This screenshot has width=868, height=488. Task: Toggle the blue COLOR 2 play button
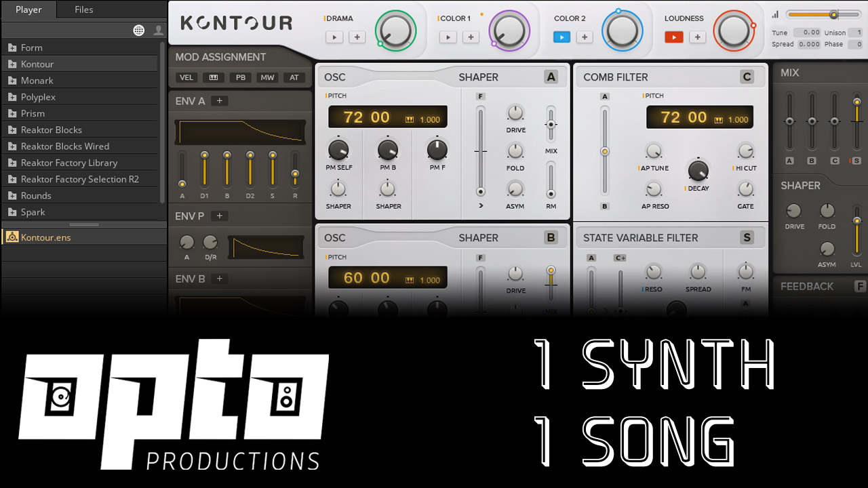click(x=561, y=37)
